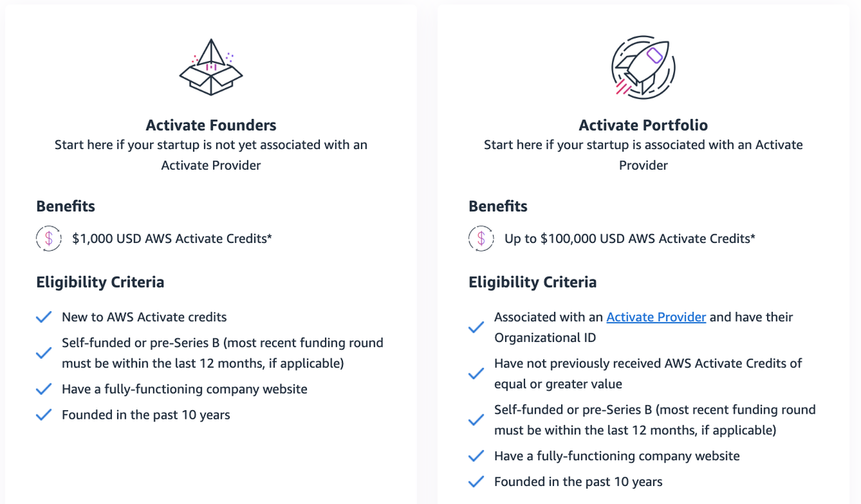Screen dimensions: 861x504
Task: Click Eligibility Criteria heading under Activate Founders
Action: pyautogui.click(x=100, y=282)
